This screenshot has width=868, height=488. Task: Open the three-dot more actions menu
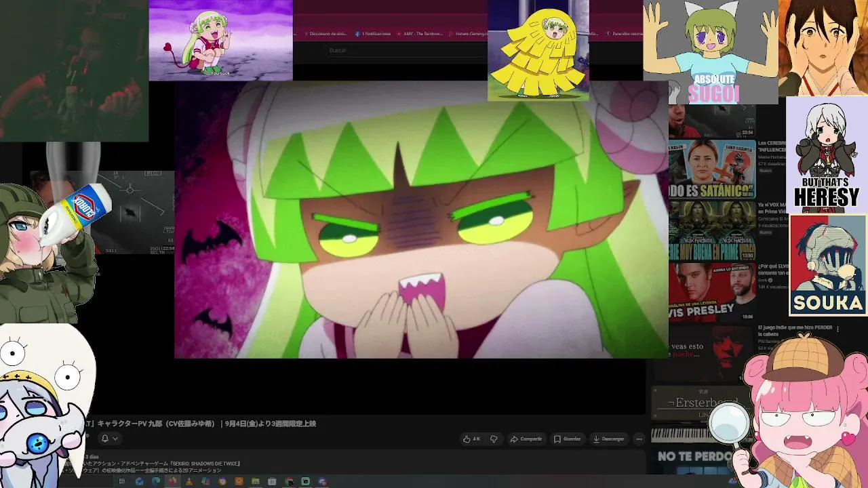(x=639, y=439)
